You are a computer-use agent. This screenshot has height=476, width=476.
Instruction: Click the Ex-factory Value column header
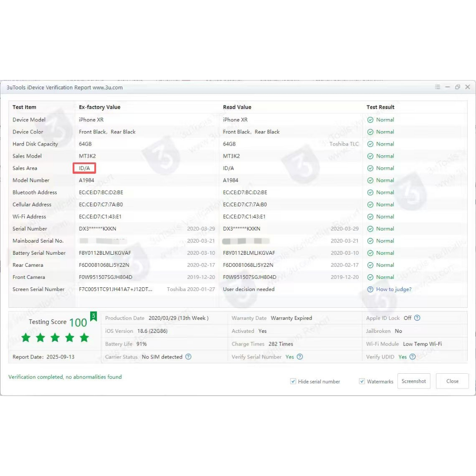pos(99,107)
